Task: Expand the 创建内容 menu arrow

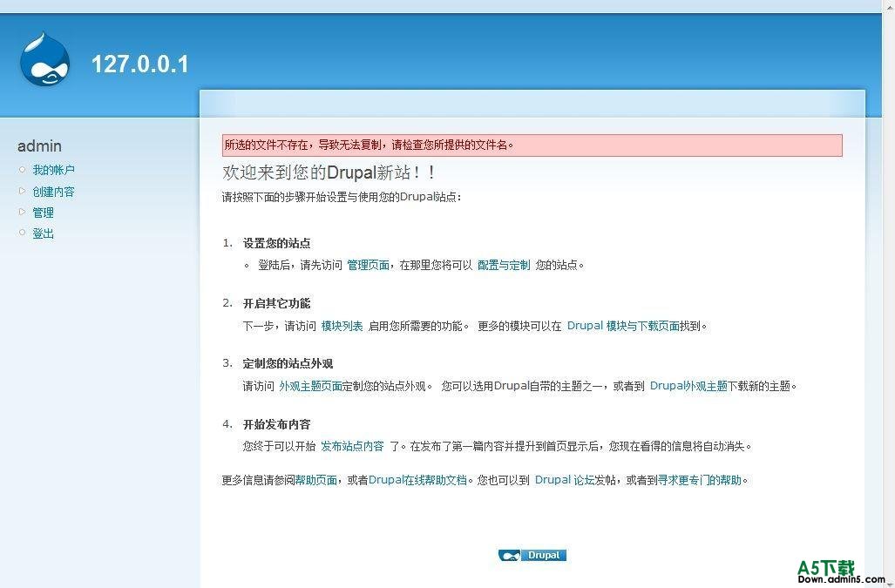Action: click(x=23, y=191)
